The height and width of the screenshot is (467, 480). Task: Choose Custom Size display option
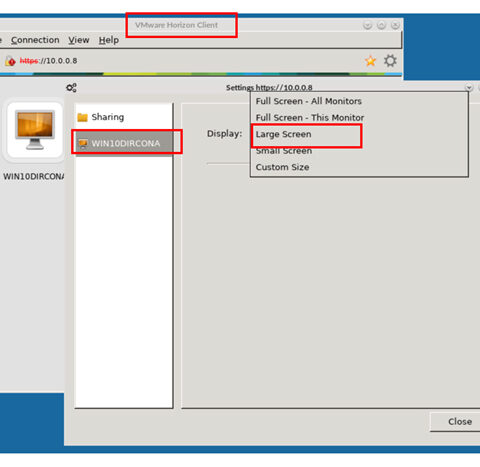tap(359, 167)
